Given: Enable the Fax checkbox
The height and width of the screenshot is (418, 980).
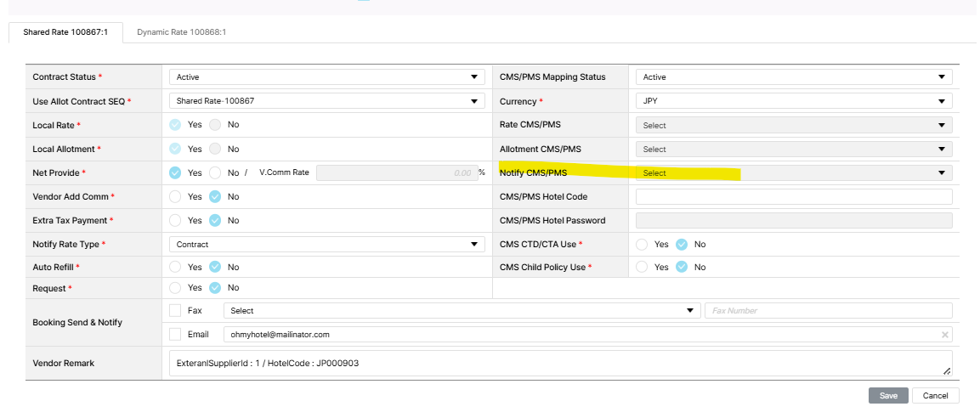Looking at the screenshot, I should (175, 311).
